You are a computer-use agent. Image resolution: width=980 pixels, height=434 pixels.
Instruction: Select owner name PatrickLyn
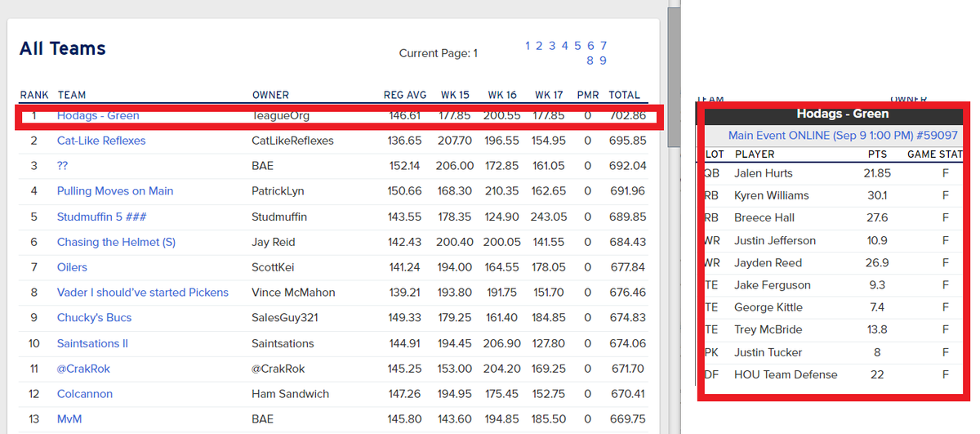[x=278, y=191]
